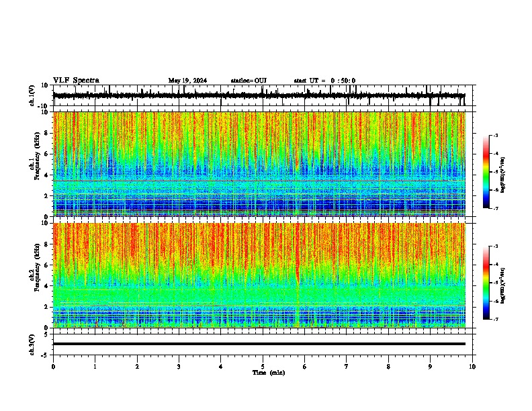Click the 'station=OUJ' label
Image resolution: width=532 pixels, height=411 pixels.
[x=249, y=81]
